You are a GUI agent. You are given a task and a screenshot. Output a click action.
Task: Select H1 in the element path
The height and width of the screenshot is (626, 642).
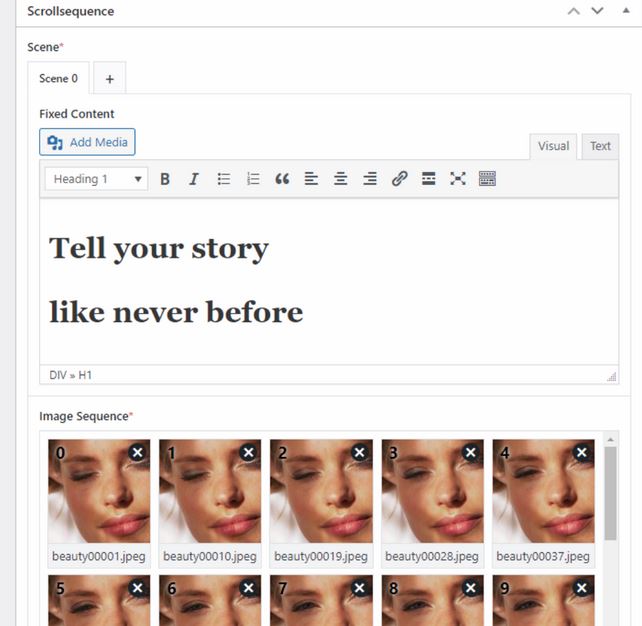pyautogui.click(x=85, y=375)
